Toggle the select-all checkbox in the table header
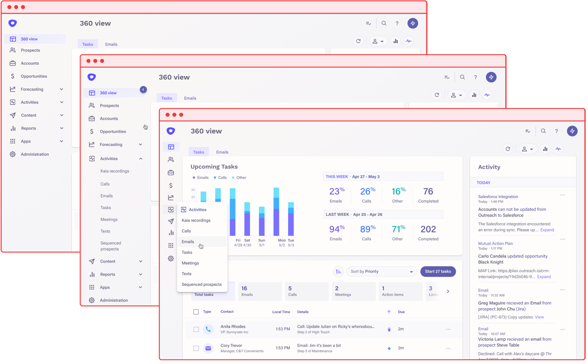 (x=196, y=312)
